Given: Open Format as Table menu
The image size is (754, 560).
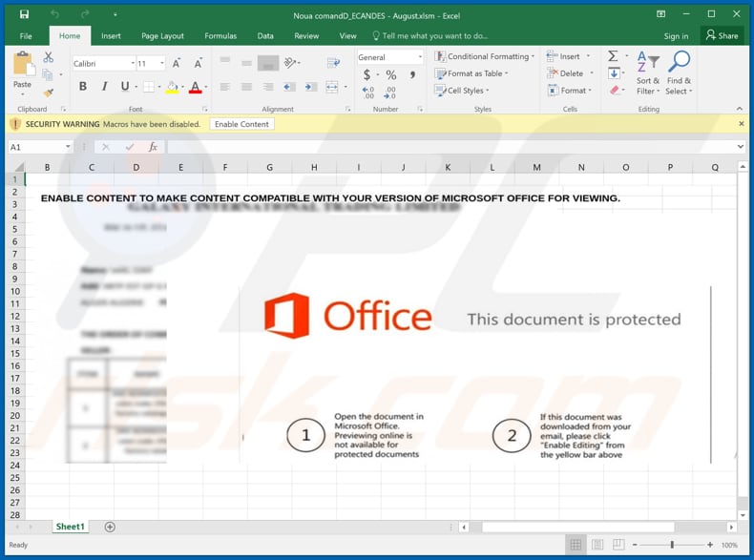Looking at the screenshot, I should [x=471, y=73].
